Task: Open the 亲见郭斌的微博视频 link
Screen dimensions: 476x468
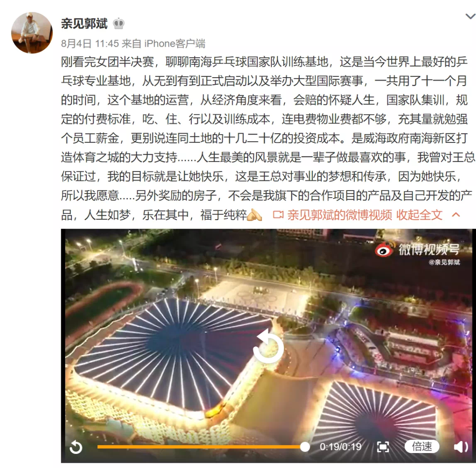Action: click(x=340, y=215)
